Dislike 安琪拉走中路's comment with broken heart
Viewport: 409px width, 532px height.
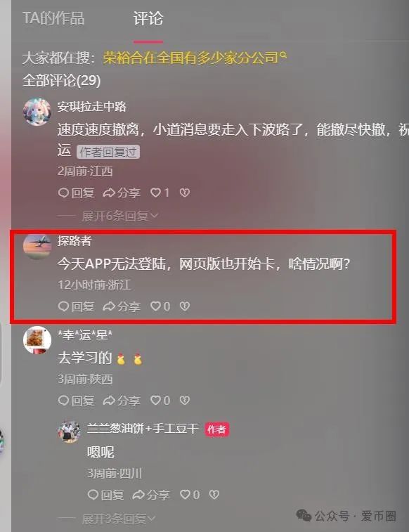tap(185, 193)
